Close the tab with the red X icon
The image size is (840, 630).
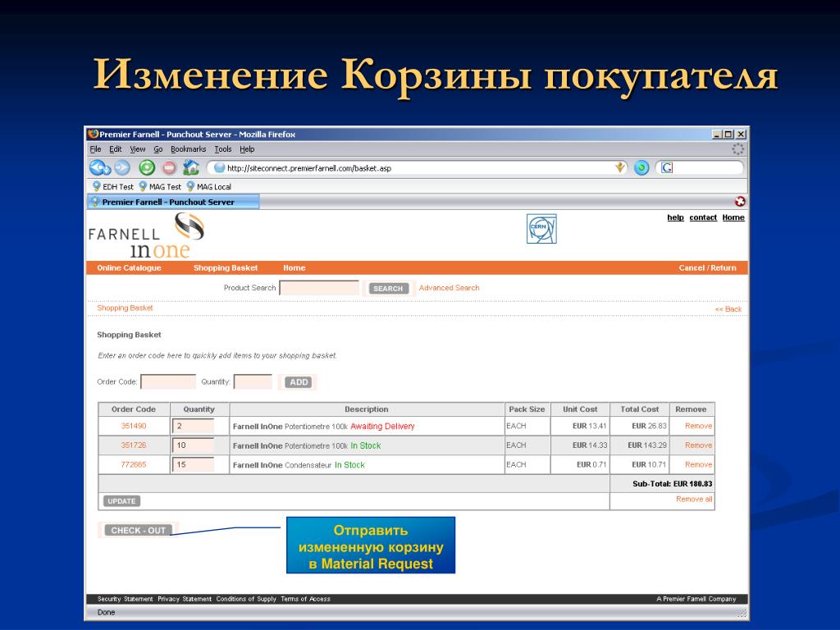pos(740,202)
